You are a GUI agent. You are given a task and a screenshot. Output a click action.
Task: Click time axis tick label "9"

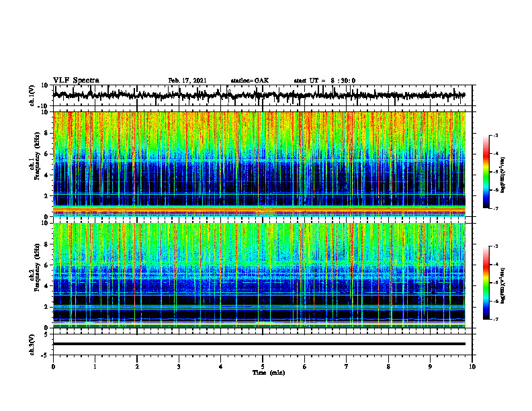(x=430, y=367)
